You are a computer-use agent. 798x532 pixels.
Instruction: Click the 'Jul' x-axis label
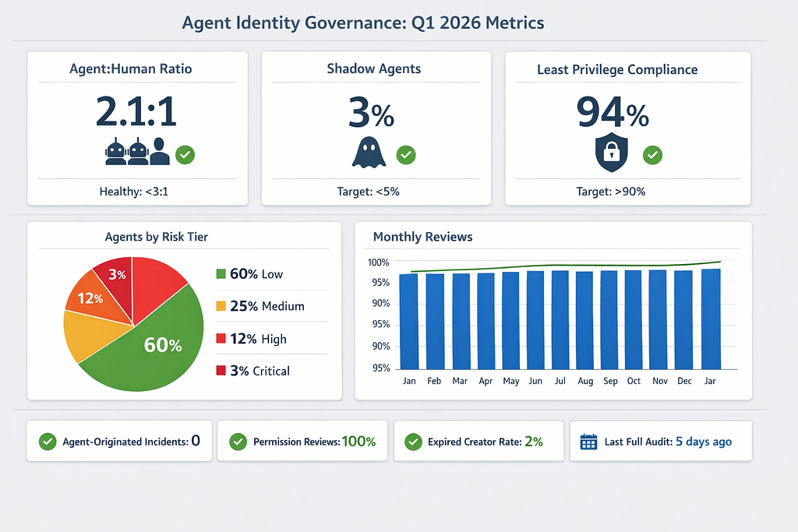pyautogui.click(x=560, y=381)
